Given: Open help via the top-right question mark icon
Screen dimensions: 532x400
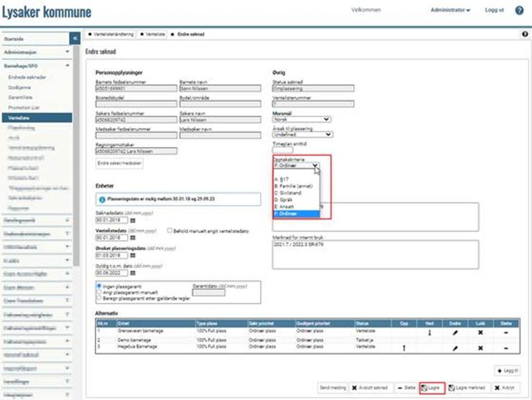Looking at the screenshot, I should point(519,10).
